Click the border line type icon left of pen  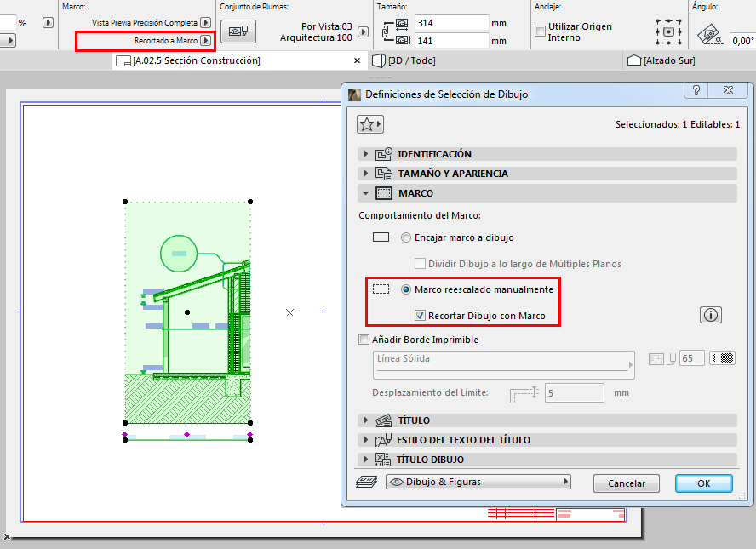coord(656,359)
